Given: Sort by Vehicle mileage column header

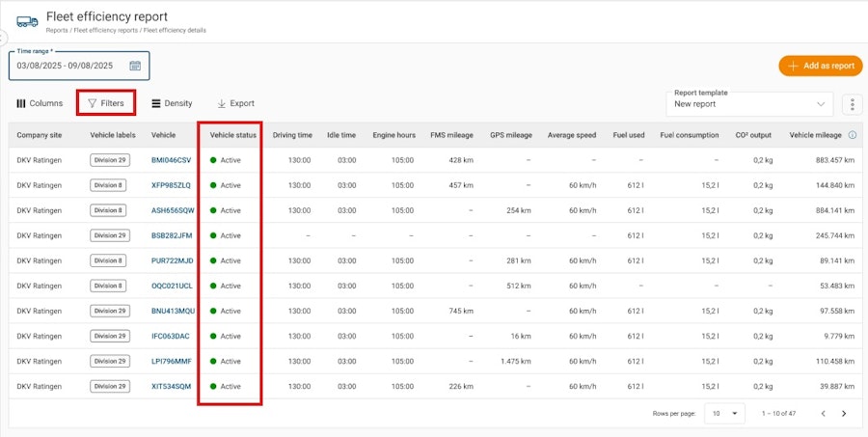Looking at the screenshot, I should pyautogui.click(x=815, y=135).
